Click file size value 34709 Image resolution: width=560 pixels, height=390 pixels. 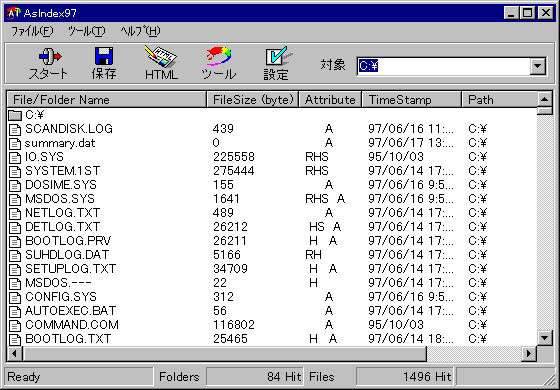[x=230, y=269]
